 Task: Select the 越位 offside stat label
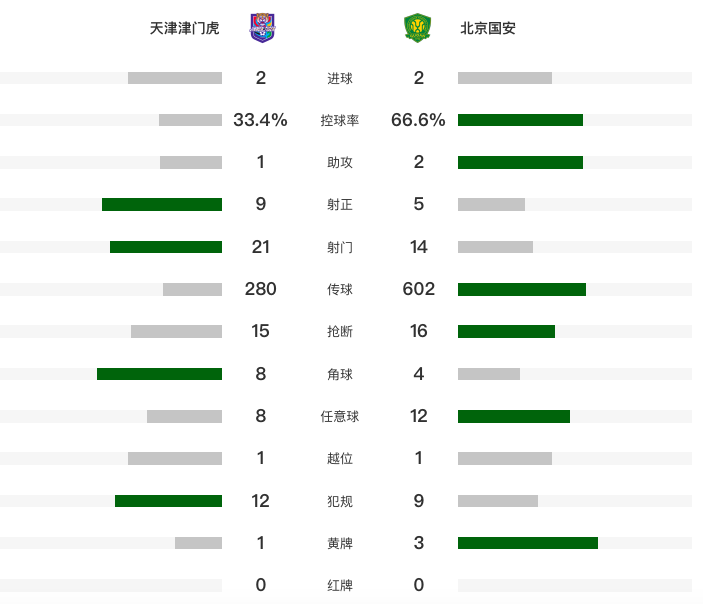(339, 458)
